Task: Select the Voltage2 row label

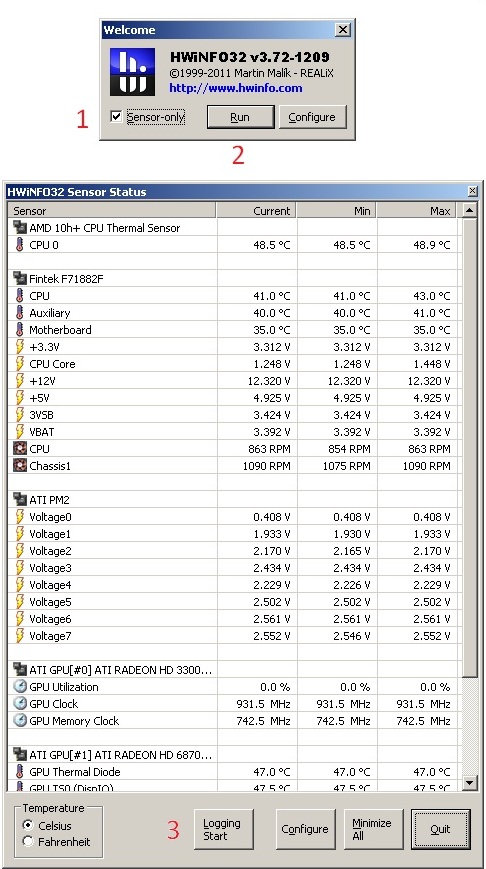Action: tap(50, 551)
